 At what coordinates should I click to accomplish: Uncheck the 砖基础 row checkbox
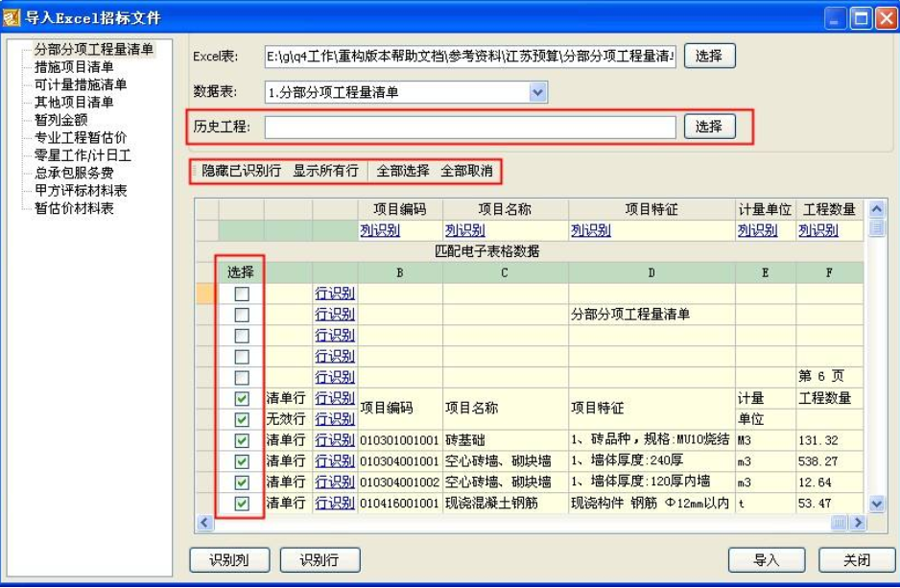coord(242,440)
